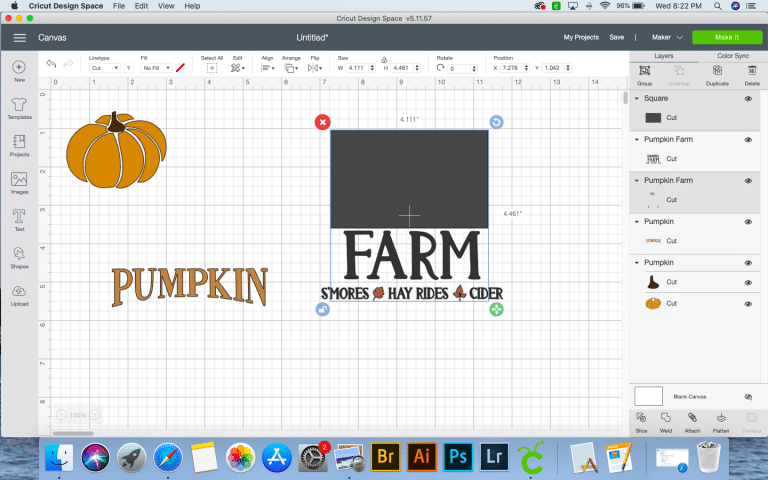768x480 pixels.
Task: Open Photoshop from the dock
Action: (458, 457)
